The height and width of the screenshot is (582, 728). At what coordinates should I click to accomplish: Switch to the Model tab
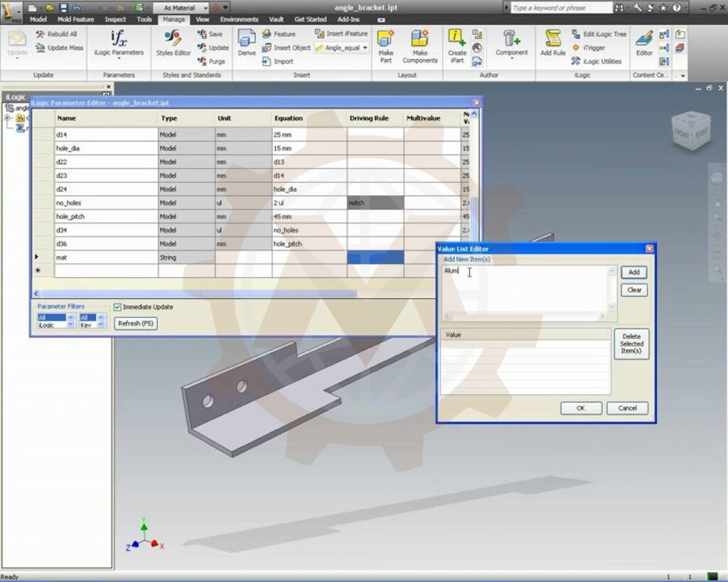pos(38,19)
